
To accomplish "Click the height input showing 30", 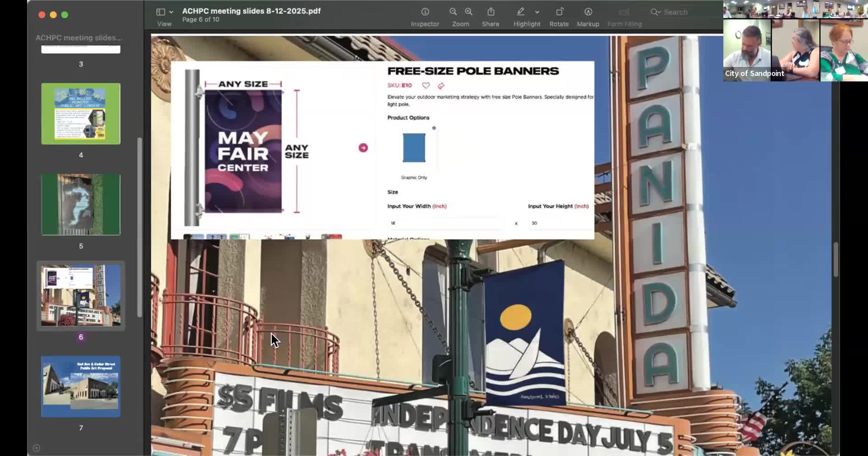I will coord(561,223).
